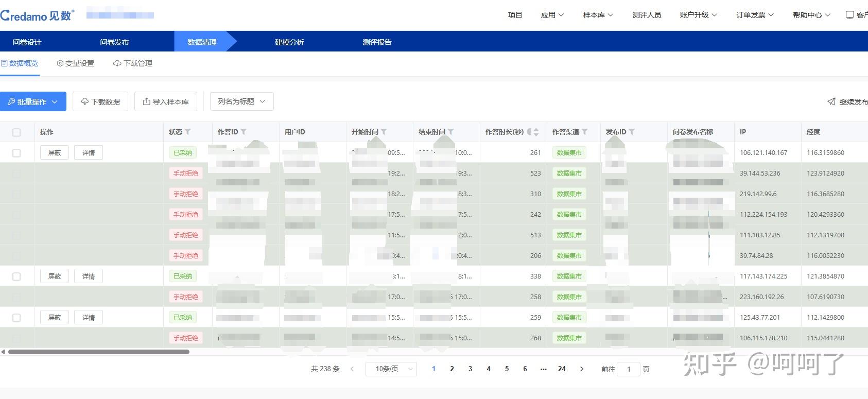Check the row with IP 117.143.174.225

[x=16, y=276]
